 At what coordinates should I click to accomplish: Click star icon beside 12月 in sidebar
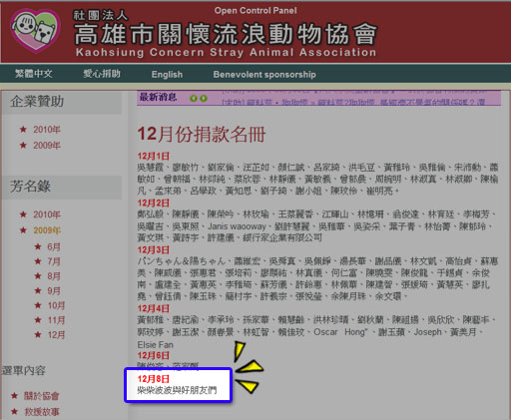pyautogui.click(x=38, y=334)
